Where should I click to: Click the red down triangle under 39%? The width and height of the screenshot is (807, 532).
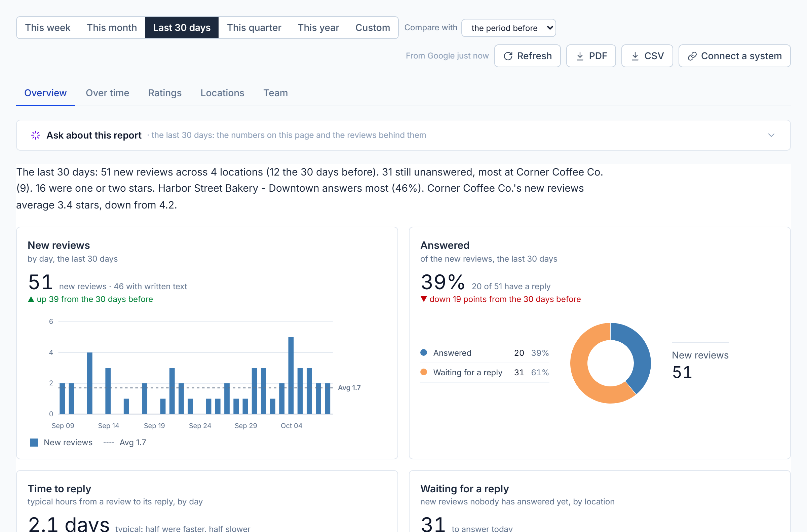[423, 299]
